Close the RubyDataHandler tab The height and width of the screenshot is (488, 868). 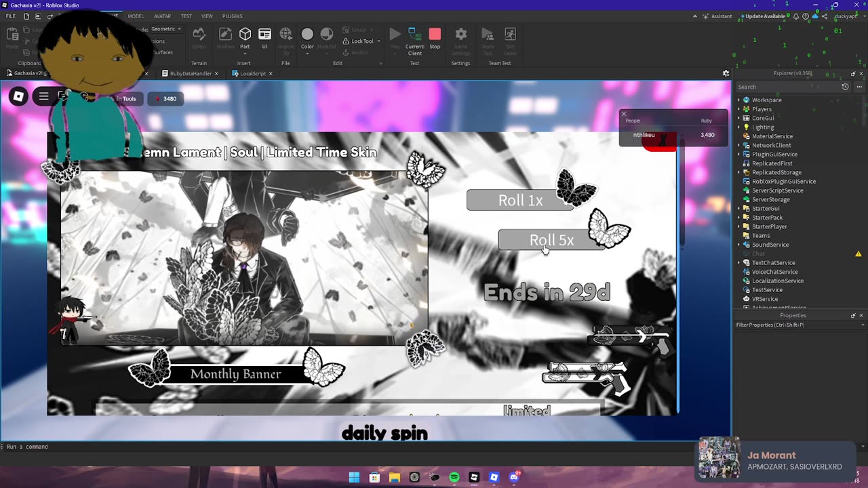click(216, 73)
